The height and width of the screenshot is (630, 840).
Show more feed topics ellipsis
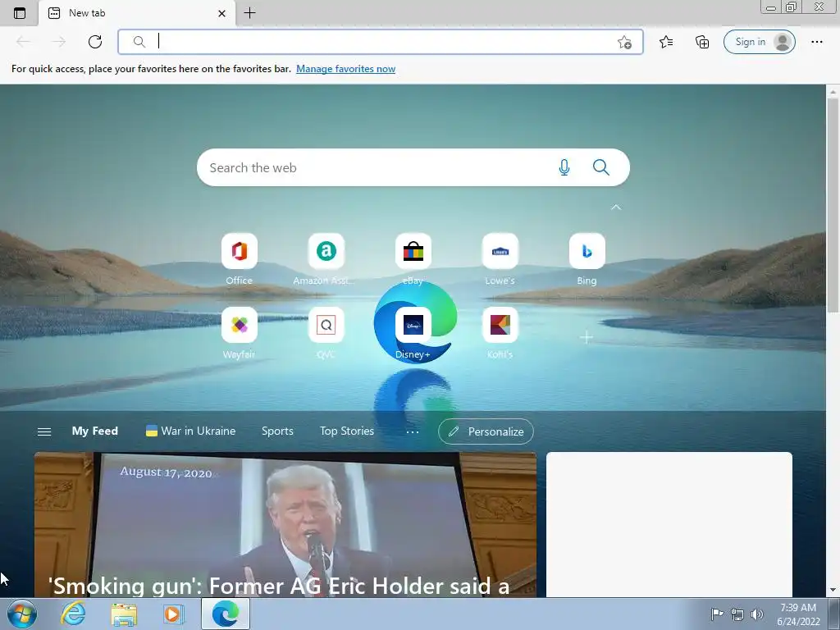413,431
